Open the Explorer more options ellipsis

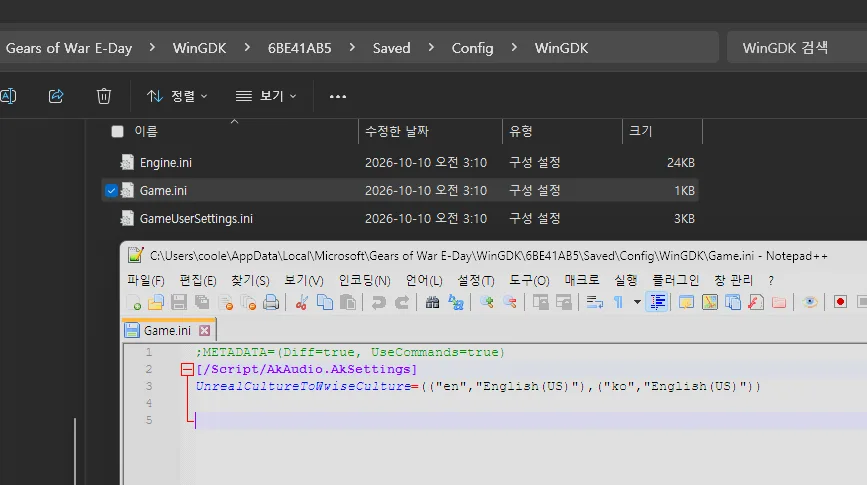tap(338, 96)
